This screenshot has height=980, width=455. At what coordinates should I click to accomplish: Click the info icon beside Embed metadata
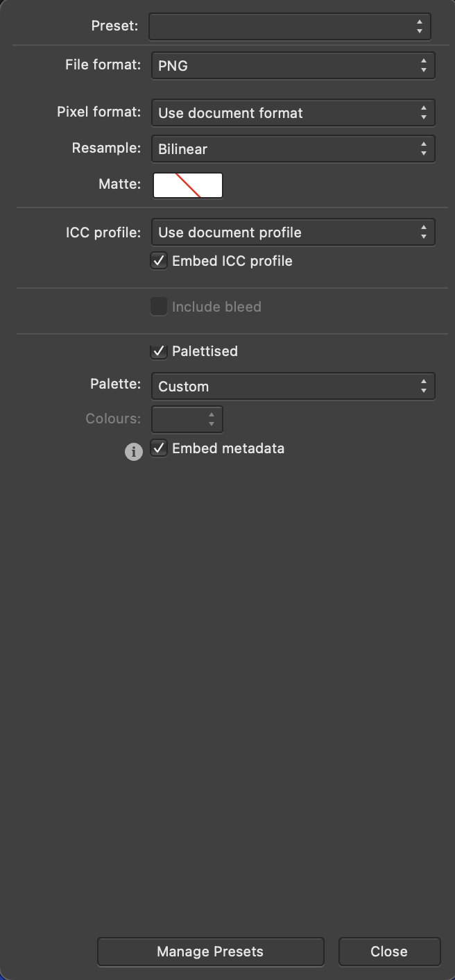134,451
